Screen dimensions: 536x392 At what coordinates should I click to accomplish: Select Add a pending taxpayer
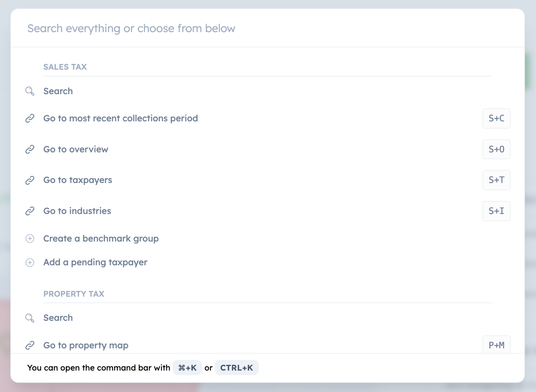pyautogui.click(x=95, y=263)
